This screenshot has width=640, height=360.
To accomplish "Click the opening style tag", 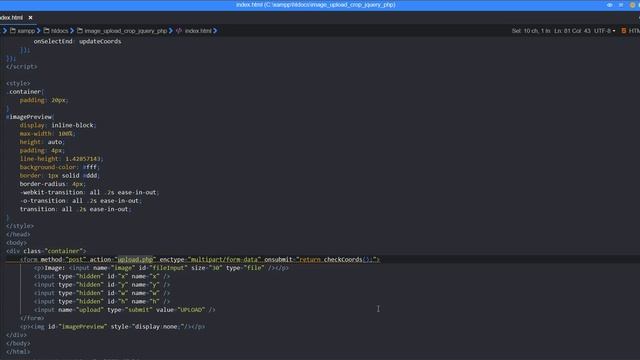I will 18,83.
